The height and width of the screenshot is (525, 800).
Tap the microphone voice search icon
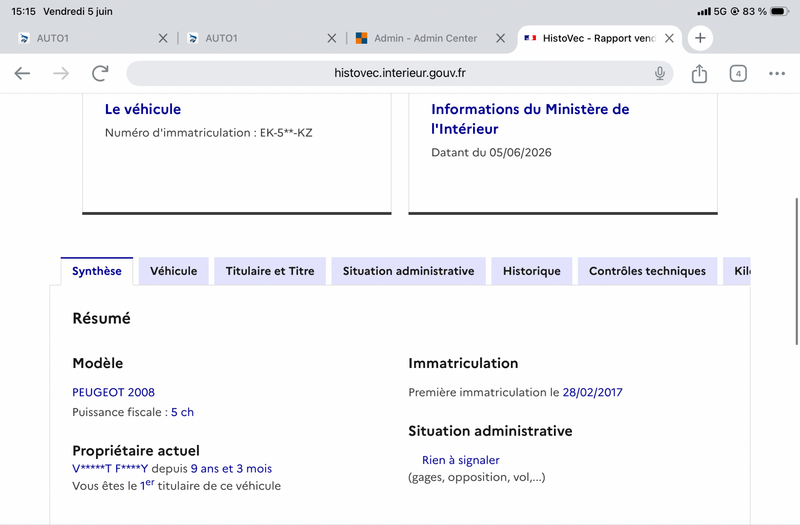(660, 73)
